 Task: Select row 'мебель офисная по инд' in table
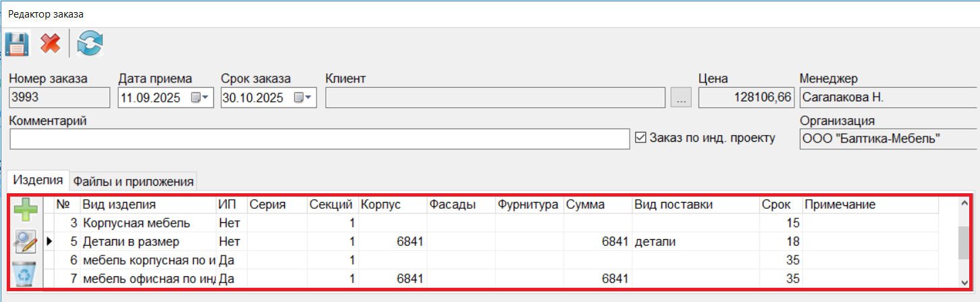point(147,278)
